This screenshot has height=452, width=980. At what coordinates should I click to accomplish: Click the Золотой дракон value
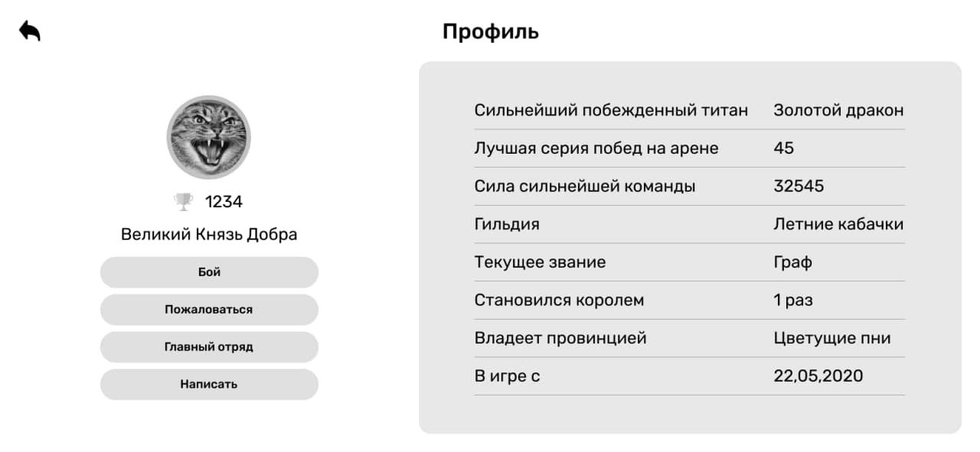coord(838,110)
